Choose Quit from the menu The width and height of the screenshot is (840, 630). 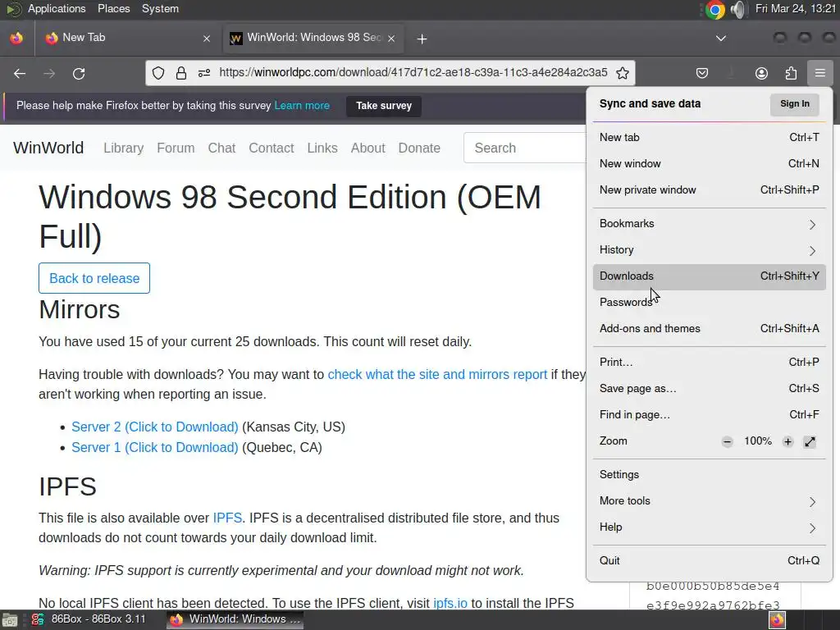point(710,561)
